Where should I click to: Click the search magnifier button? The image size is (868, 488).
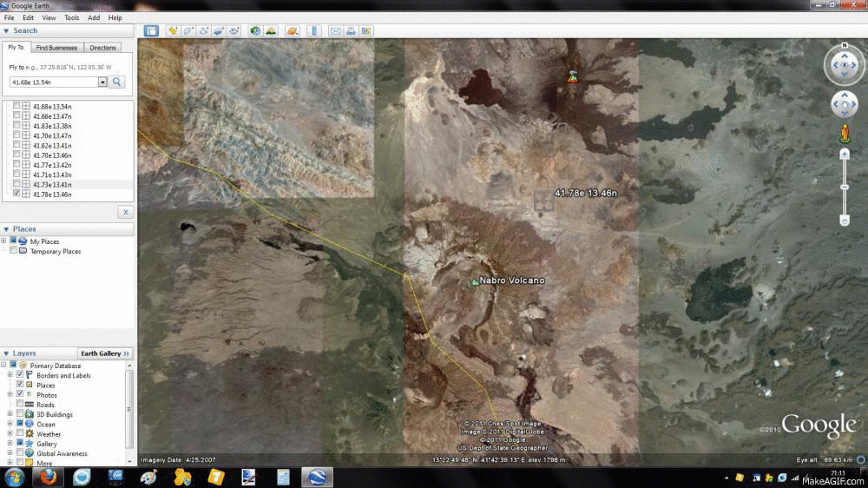click(117, 82)
